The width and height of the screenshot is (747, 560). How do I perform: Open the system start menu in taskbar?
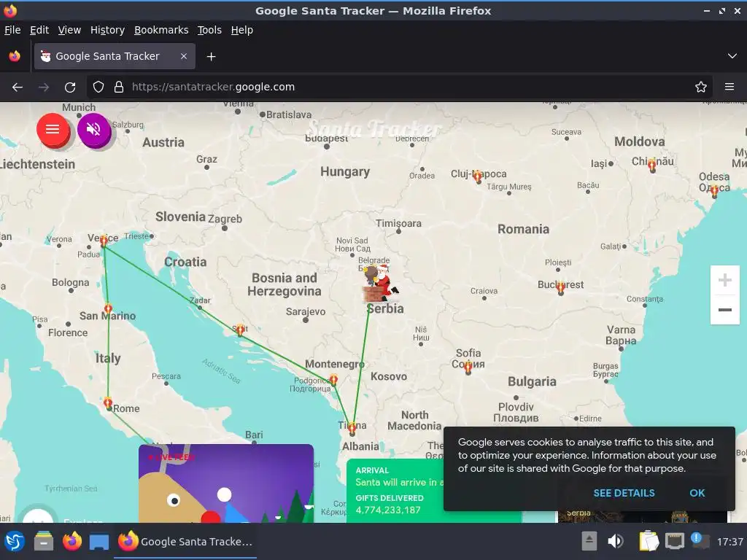(x=15, y=542)
